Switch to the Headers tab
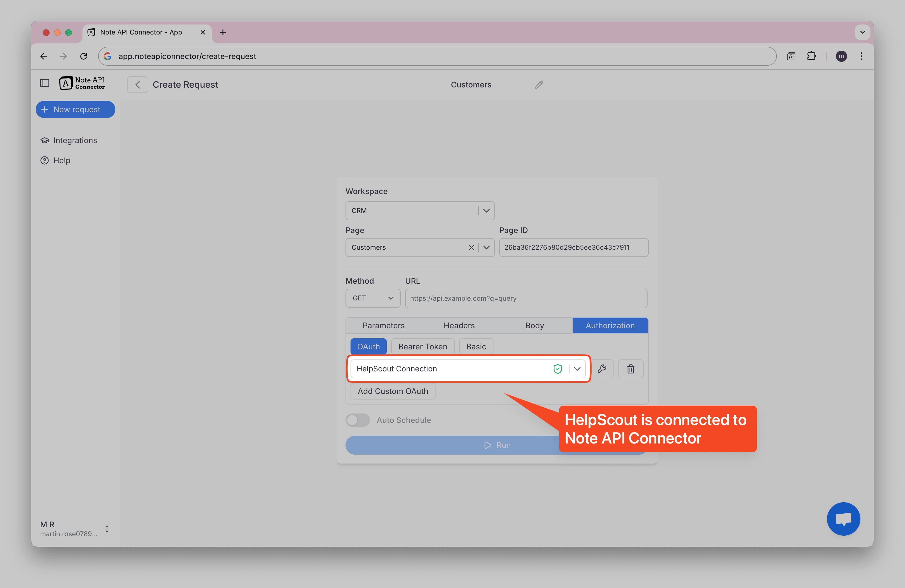 click(459, 325)
